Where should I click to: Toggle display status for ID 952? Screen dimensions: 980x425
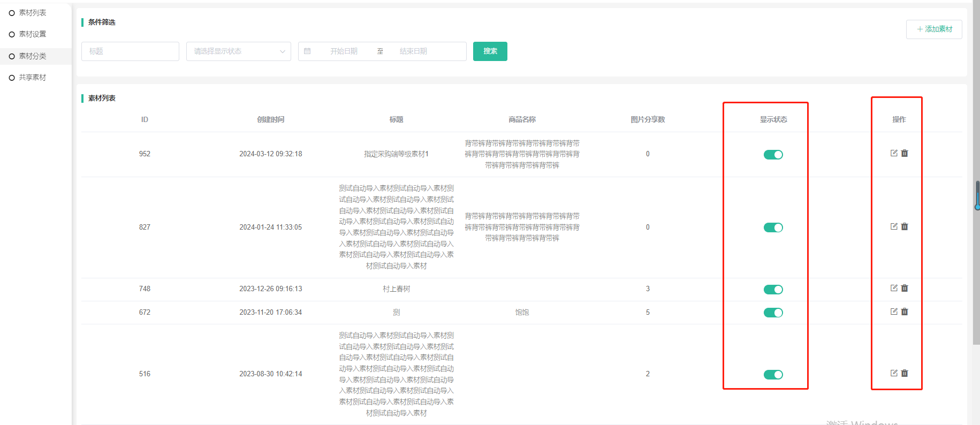[x=773, y=155]
